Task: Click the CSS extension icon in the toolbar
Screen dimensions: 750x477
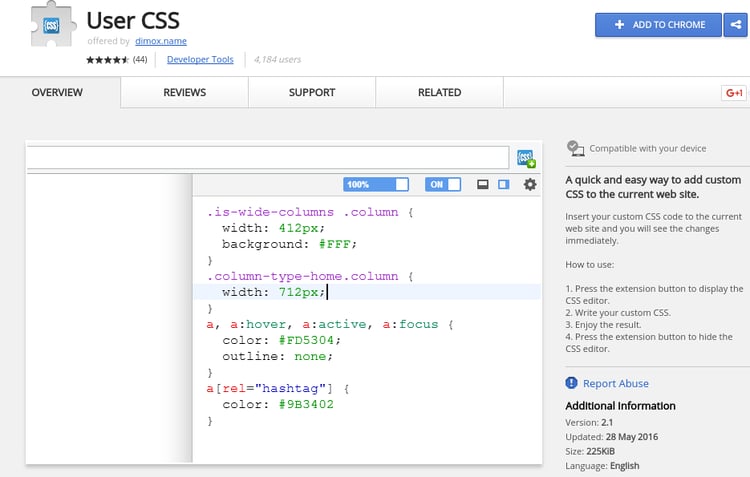Action: [x=525, y=158]
